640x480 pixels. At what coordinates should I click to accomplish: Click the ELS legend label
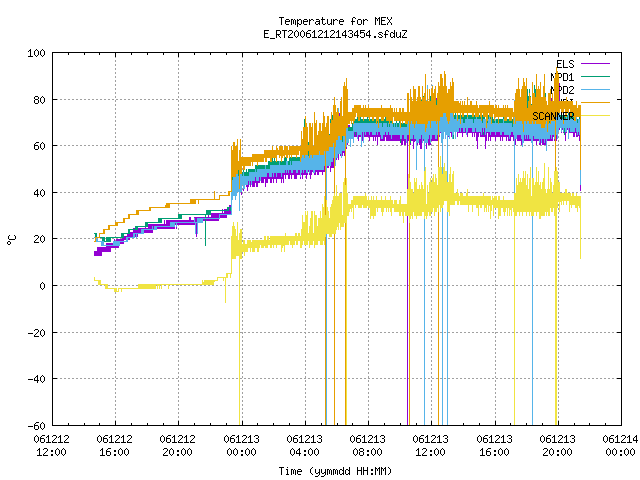pyautogui.click(x=565, y=64)
